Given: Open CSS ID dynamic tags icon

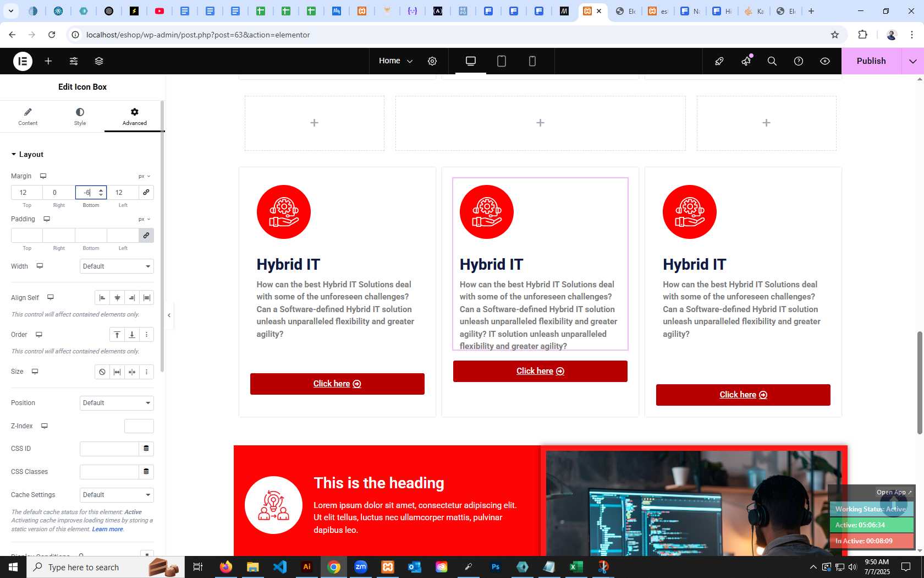Looking at the screenshot, I should (x=146, y=449).
